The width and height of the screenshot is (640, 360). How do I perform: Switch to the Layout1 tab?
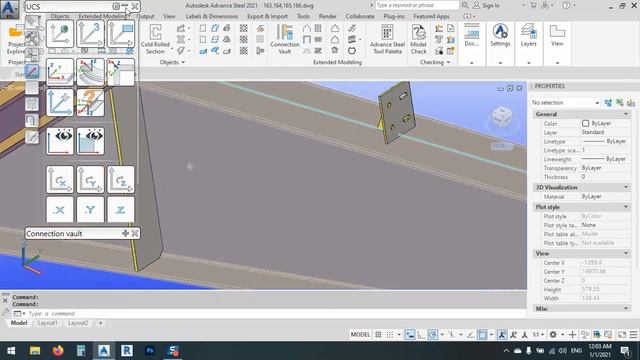(x=47, y=323)
